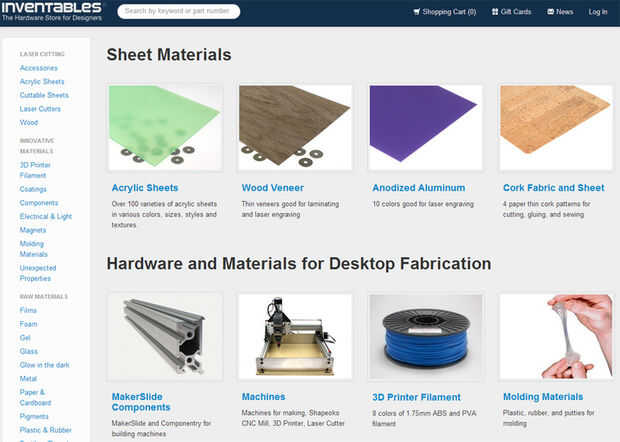This screenshot has width=620, height=442.
Task: Open Cork Fabric and Sheet title link
Action: (x=554, y=188)
